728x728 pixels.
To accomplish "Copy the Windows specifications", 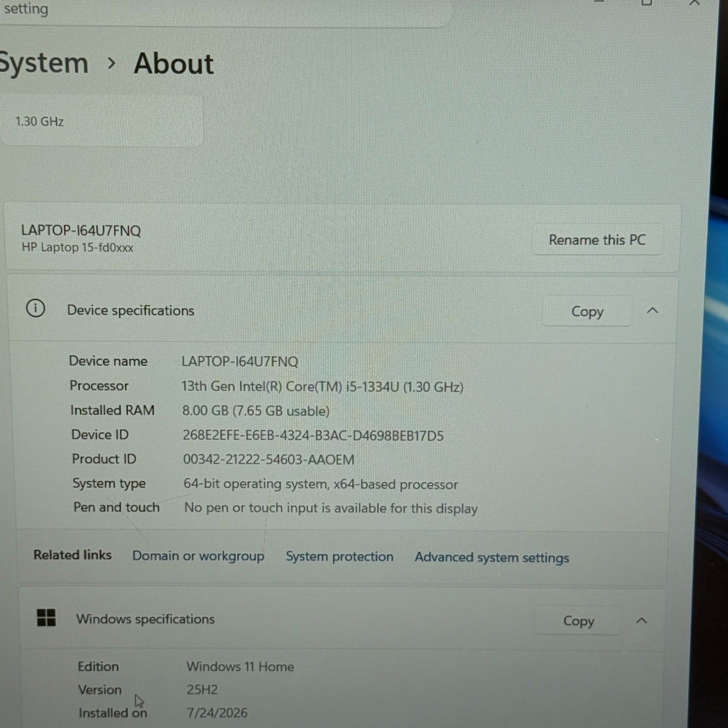I will (x=578, y=621).
